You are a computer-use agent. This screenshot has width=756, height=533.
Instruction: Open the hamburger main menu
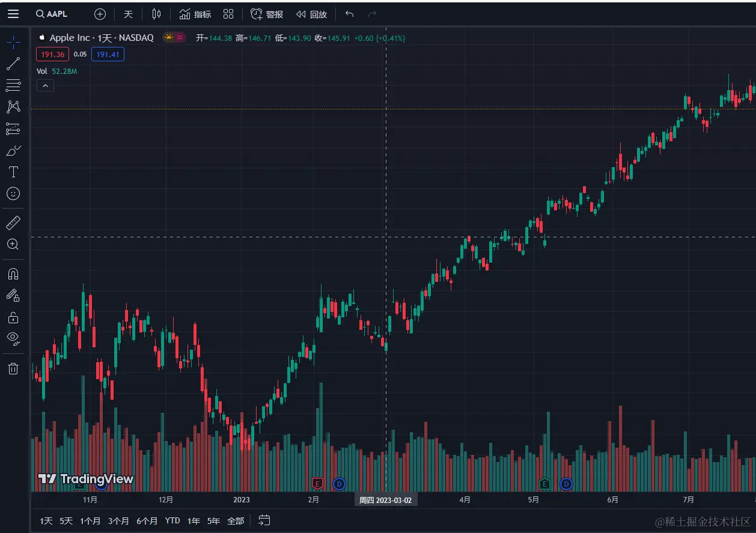pyautogui.click(x=13, y=14)
